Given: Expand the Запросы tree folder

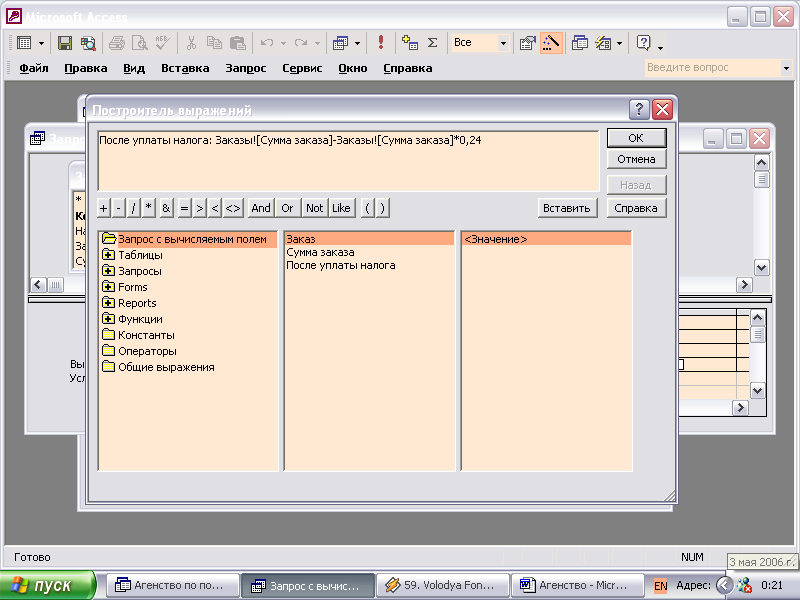Looking at the screenshot, I should pyautogui.click(x=108, y=270).
